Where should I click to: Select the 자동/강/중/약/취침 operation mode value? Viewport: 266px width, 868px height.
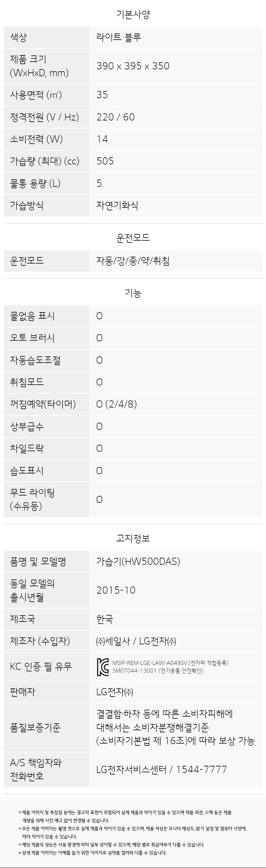coord(133,261)
